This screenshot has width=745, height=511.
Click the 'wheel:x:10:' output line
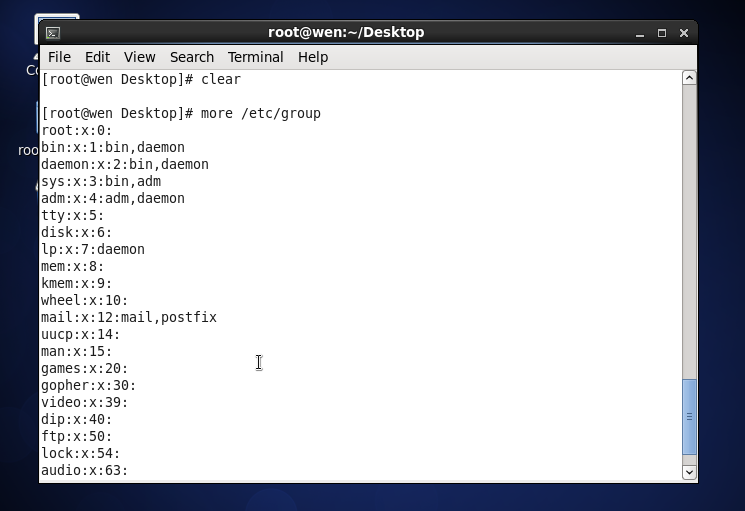tap(85, 300)
